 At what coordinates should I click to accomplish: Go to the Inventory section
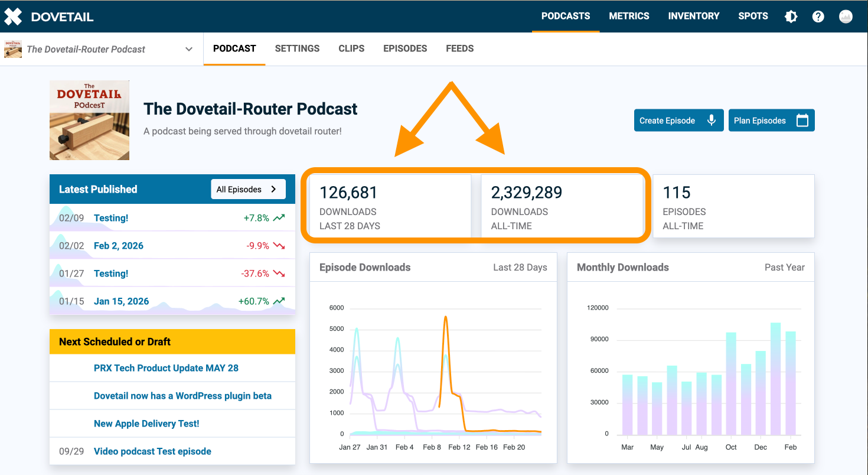click(x=693, y=16)
